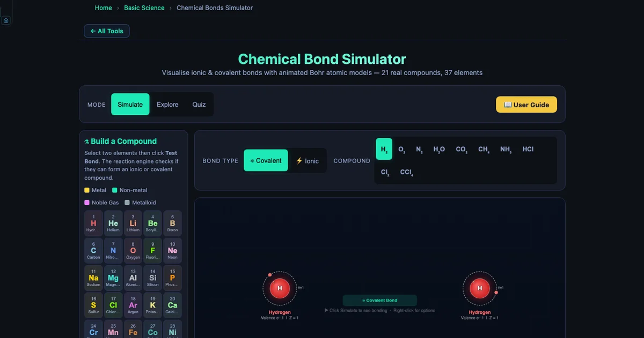Select the Ionic bond type
The image size is (644, 338).
click(x=308, y=160)
